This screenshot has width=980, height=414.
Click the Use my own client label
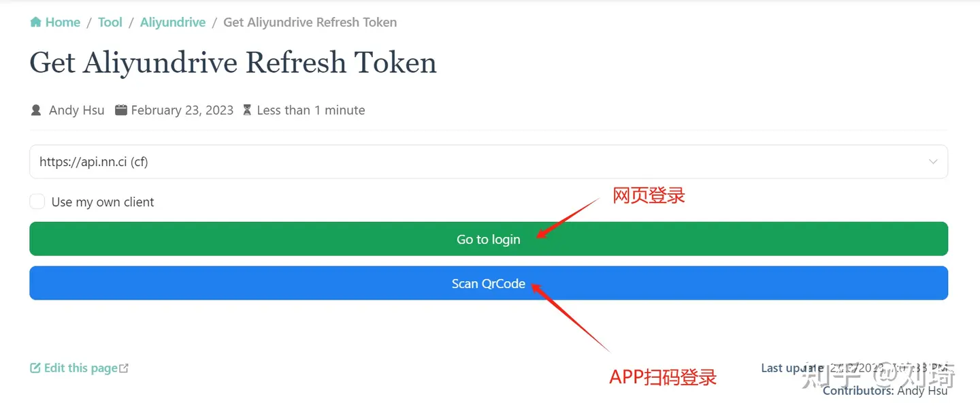[103, 202]
